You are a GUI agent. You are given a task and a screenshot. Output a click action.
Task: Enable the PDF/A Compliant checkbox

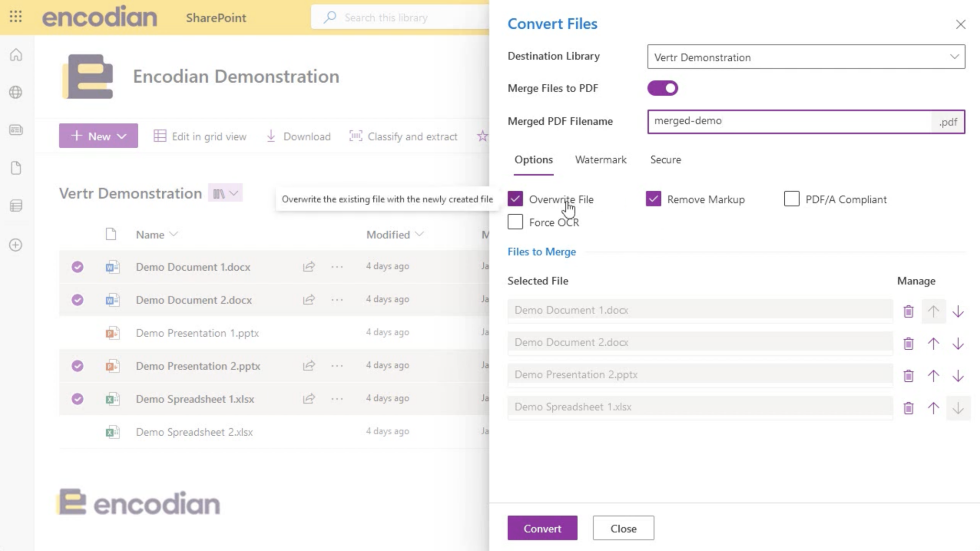[792, 199]
